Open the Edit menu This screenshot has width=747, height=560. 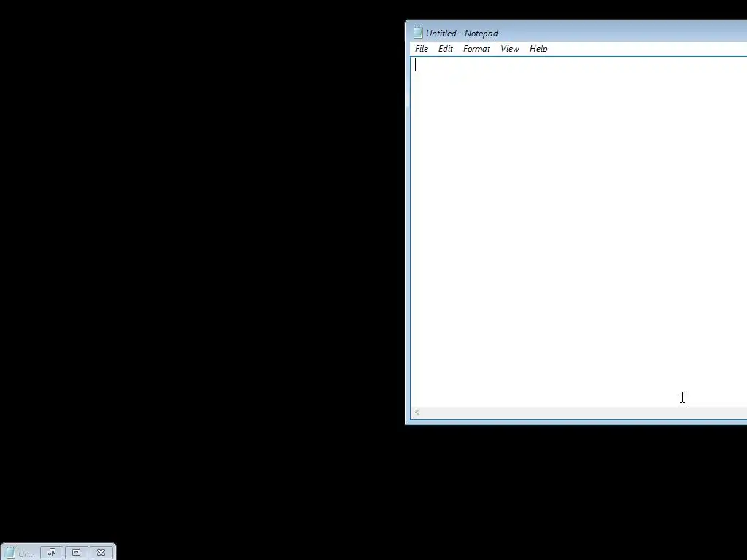(x=446, y=49)
